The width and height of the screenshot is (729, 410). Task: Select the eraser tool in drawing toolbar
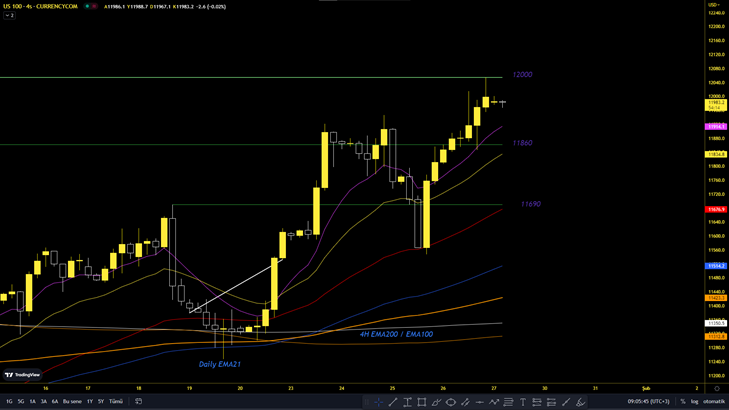580,402
